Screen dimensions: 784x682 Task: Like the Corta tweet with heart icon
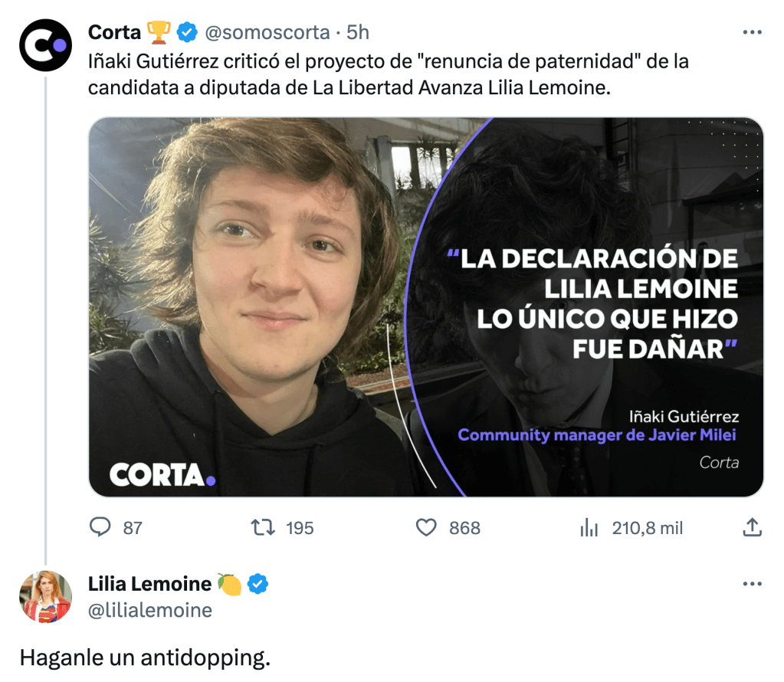click(426, 527)
